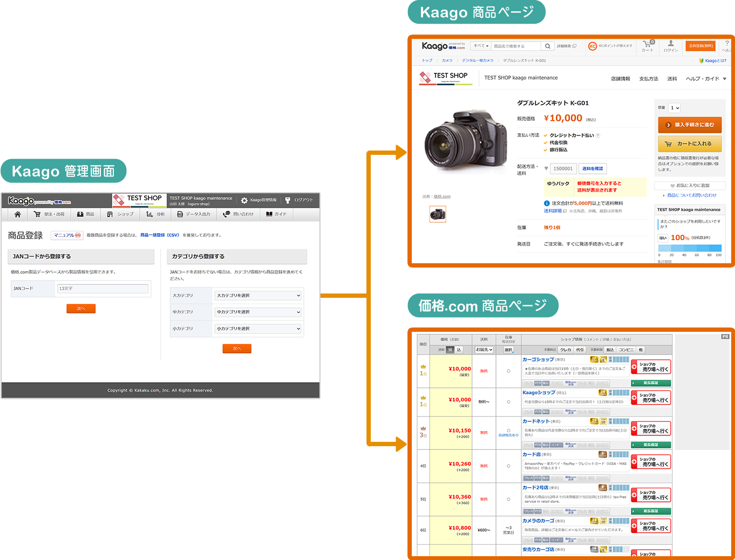Image resolution: width=735 pixels, height=560 pixels.
Task: Click the search magnifier on Kaago product page
Action: tap(547, 46)
